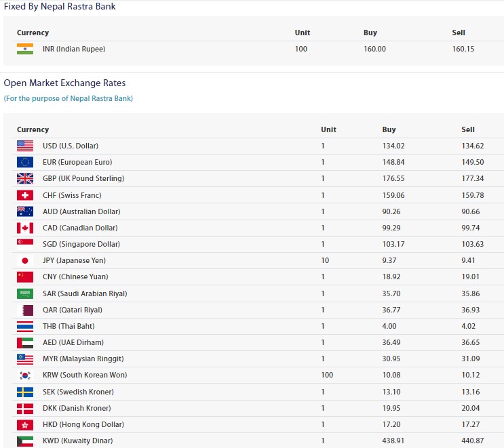Click 'For the purpose of Nepal Rastra Bank' text

pos(69,98)
